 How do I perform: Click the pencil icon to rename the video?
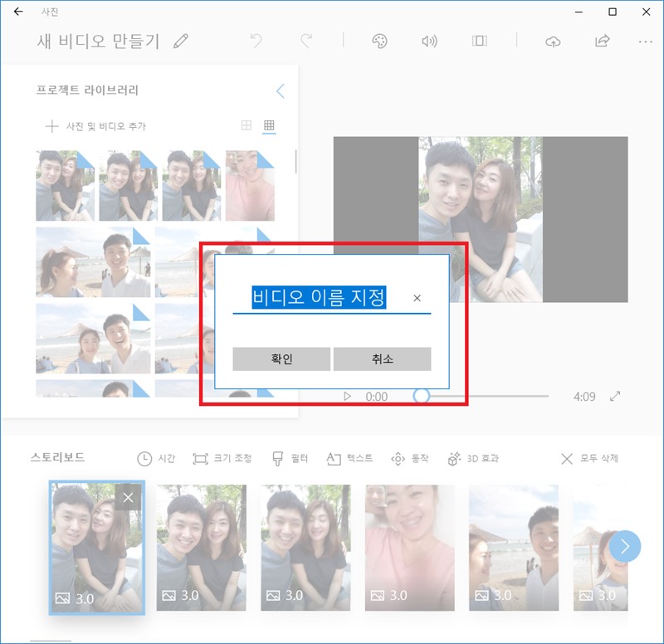182,40
